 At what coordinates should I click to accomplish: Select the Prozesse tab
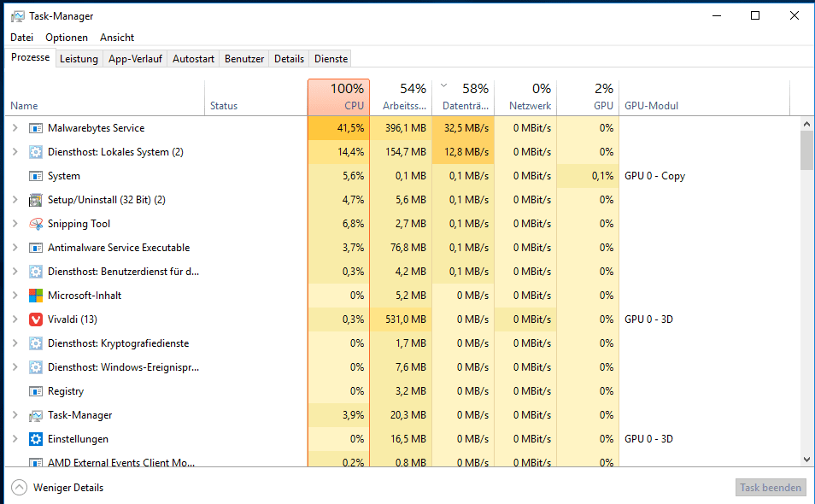pyautogui.click(x=30, y=58)
